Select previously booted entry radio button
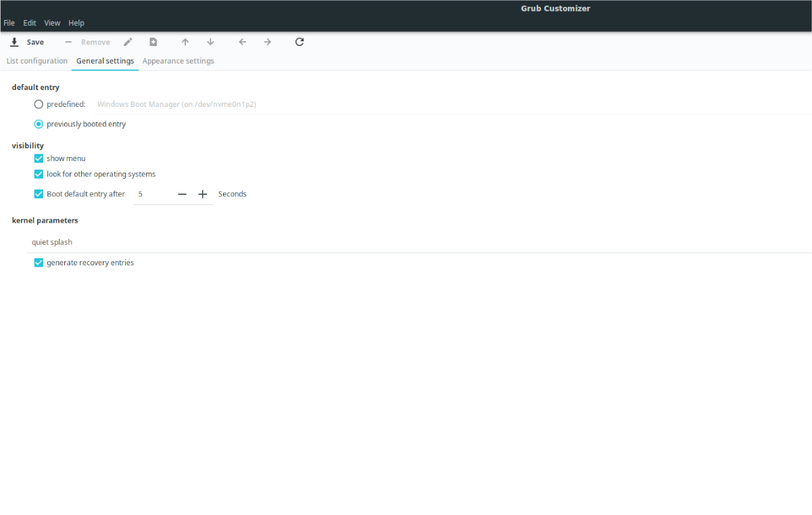812x515 pixels. [39, 124]
